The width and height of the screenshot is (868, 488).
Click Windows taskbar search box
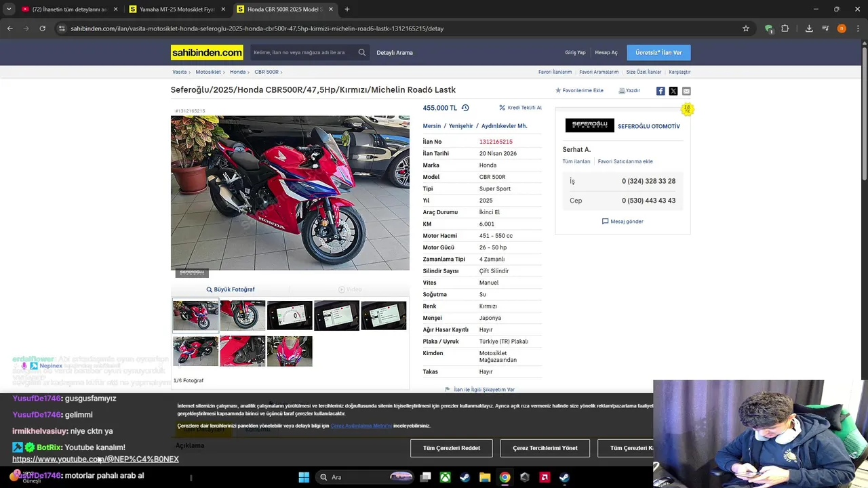[x=366, y=477]
